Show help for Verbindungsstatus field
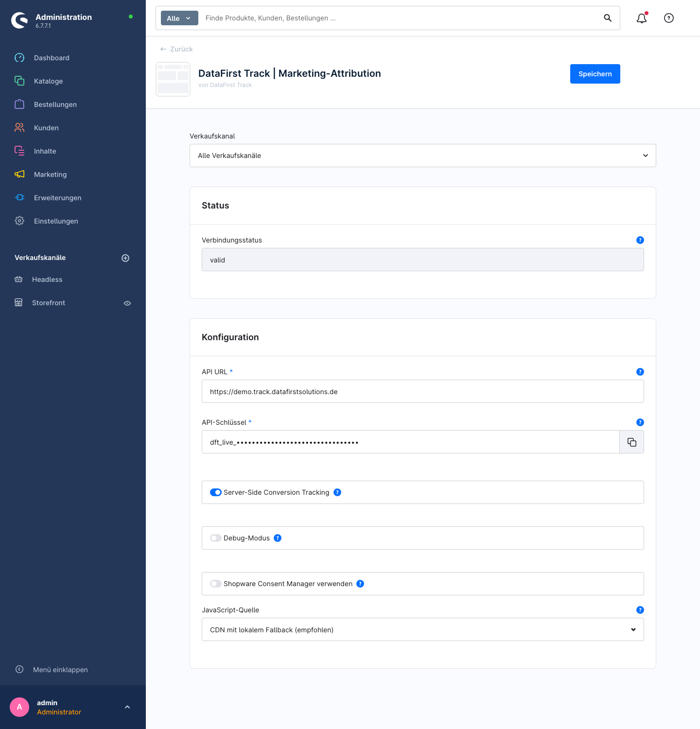The height and width of the screenshot is (729, 700). pyautogui.click(x=640, y=240)
